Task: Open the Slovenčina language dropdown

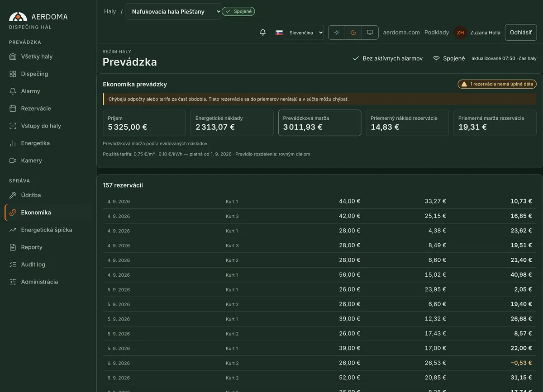Action: (304, 33)
